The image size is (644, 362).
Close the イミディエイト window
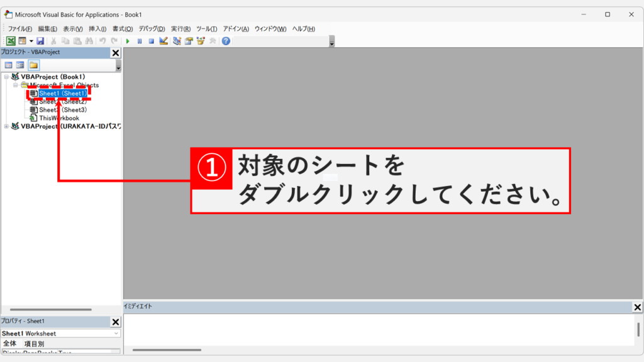coord(638,307)
